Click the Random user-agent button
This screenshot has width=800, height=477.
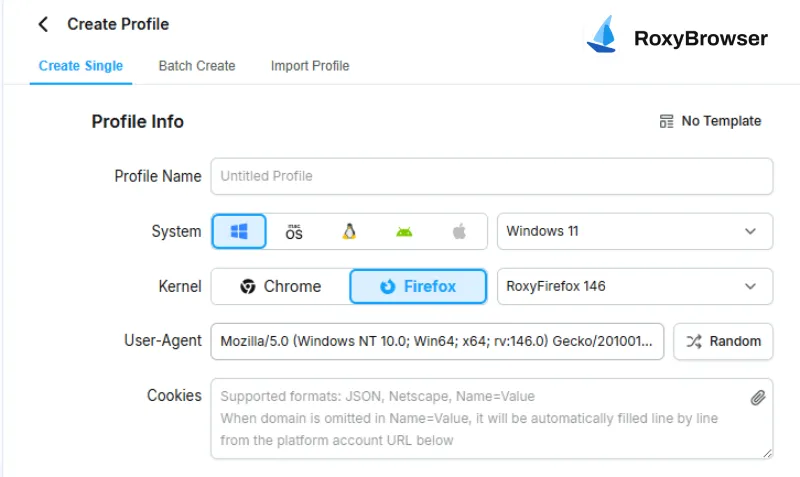pos(723,341)
